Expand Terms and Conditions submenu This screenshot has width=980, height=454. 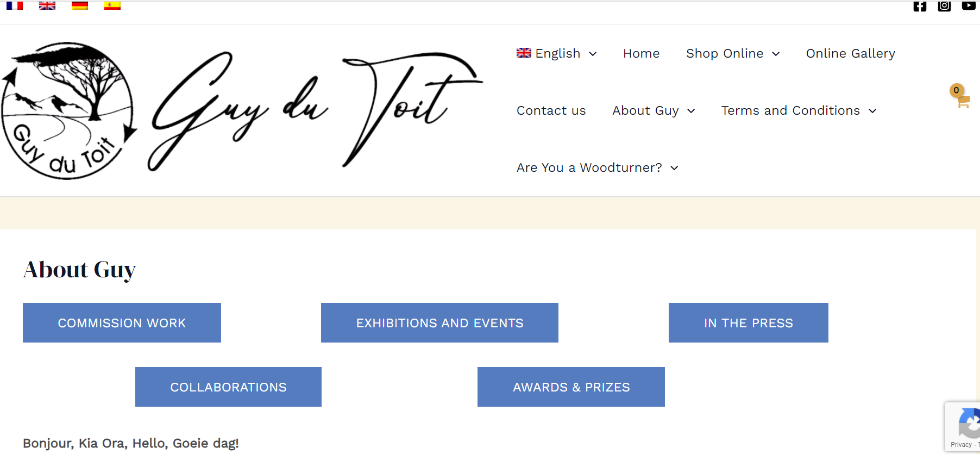(799, 110)
